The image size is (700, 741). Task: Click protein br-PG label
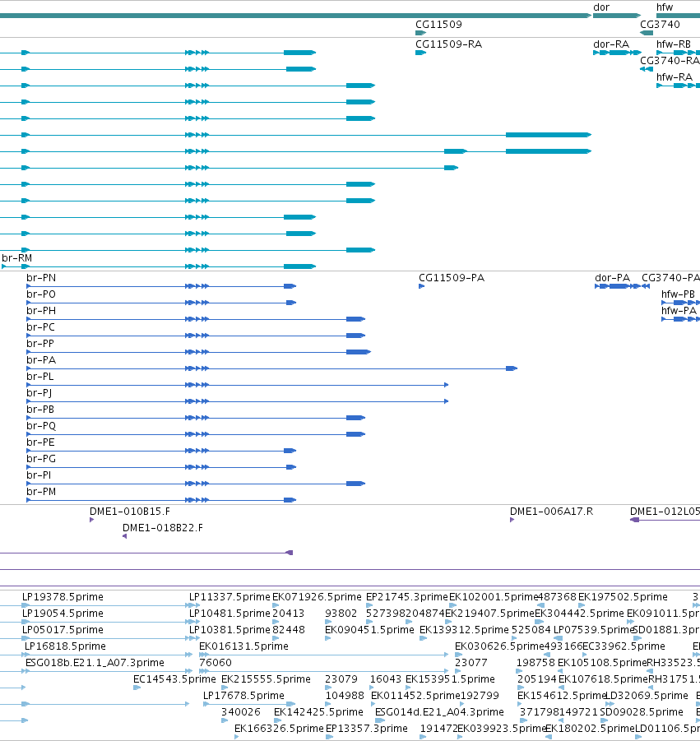click(x=41, y=459)
